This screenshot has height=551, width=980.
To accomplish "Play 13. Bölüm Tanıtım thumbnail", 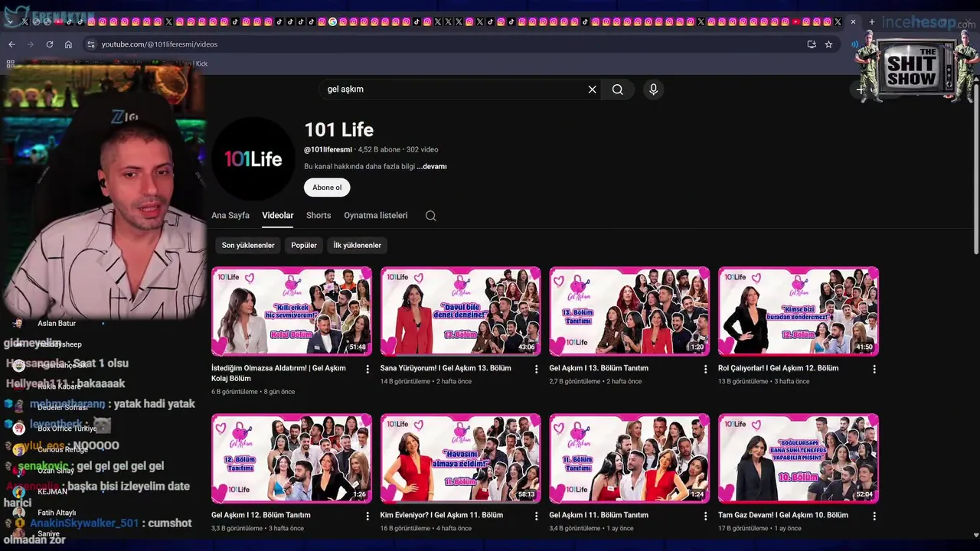I will [629, 311].
